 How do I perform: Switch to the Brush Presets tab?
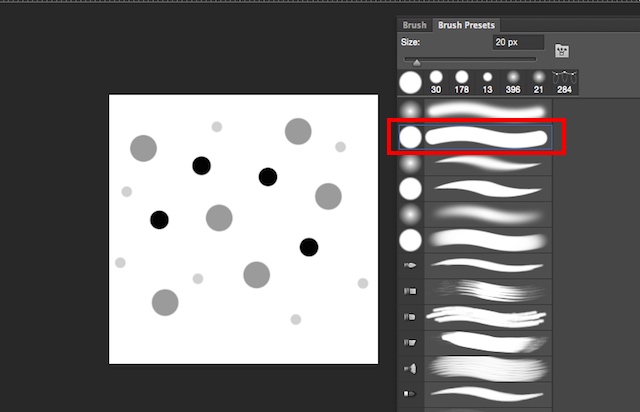pyautogui.click(x=466, y=25)
